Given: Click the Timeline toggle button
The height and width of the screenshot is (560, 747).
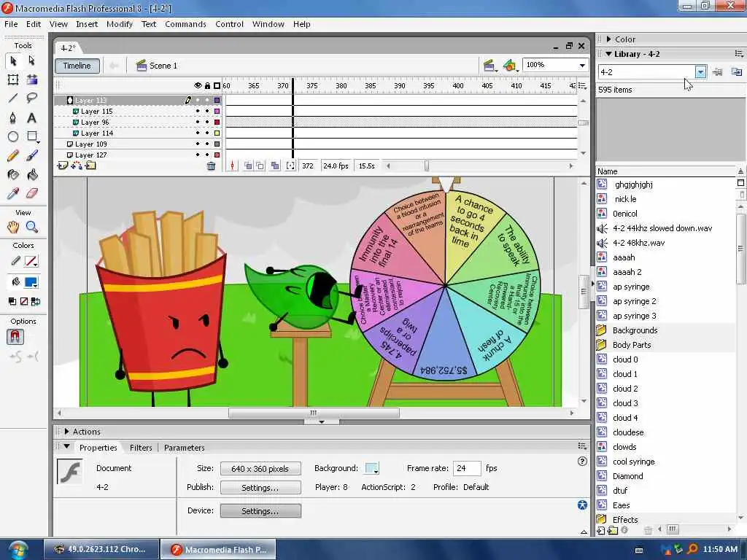Looking at the screenshot, I should coord(77,66).
